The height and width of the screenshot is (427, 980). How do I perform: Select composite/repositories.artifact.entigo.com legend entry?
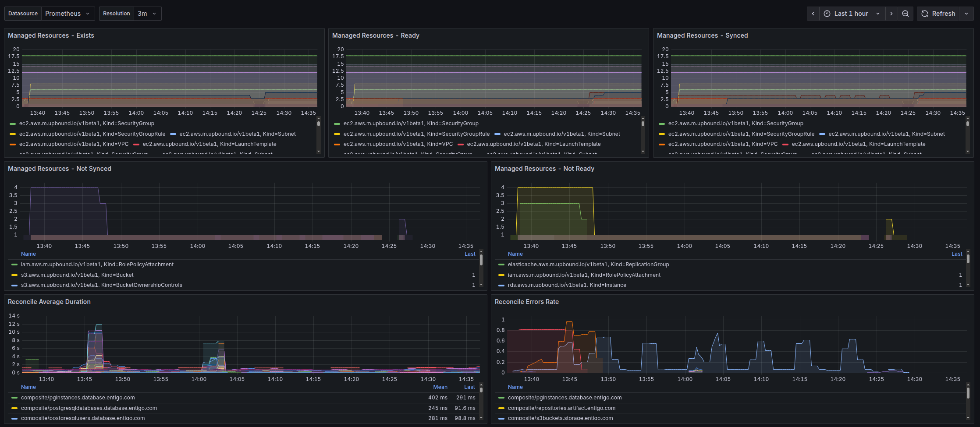[561, 408]
